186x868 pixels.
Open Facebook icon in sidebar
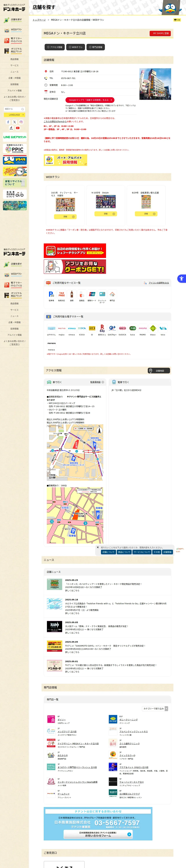click(8, 122)
